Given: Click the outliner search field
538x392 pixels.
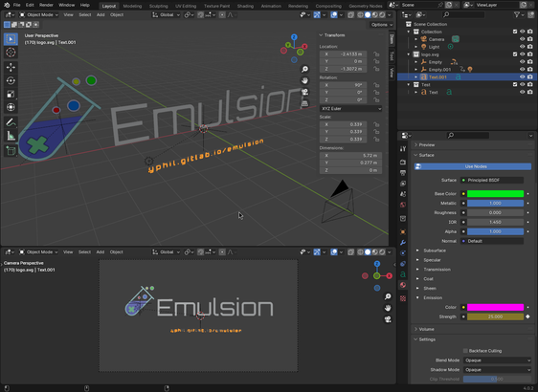Looking at the screenshot, I should pos(463,14).
